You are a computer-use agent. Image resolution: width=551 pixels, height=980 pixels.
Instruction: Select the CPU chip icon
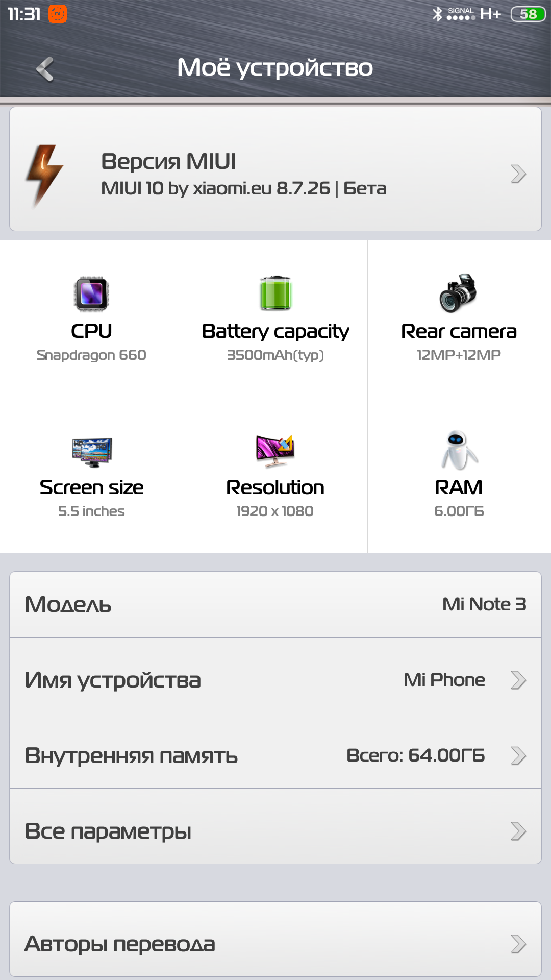pos(91,294)
